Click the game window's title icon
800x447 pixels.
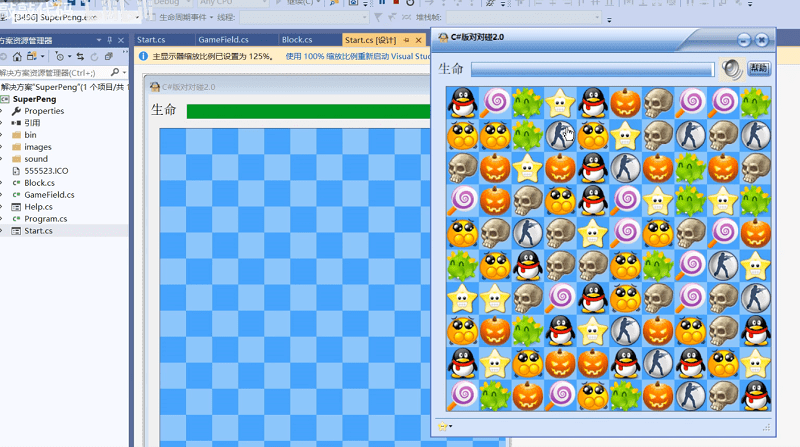coord(443,37)
